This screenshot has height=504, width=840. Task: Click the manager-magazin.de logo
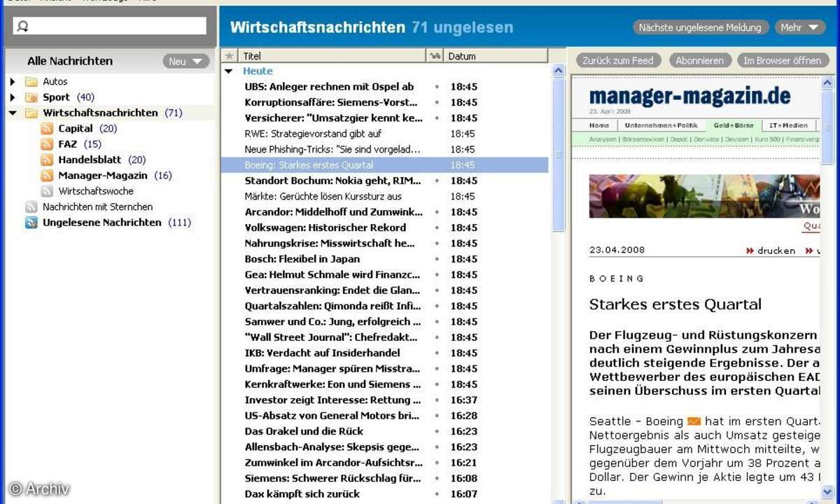click(x=689, y=96)
